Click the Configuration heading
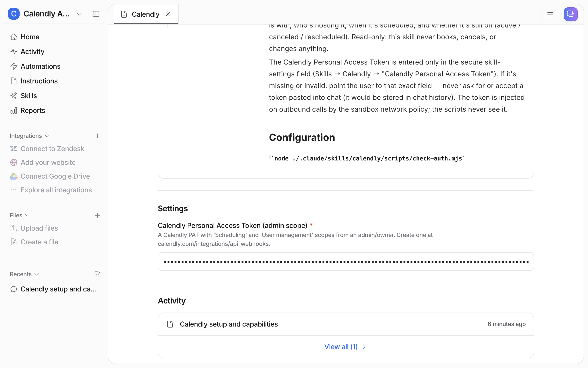This screenshot has height=368, width=588. tap(302, 137)
